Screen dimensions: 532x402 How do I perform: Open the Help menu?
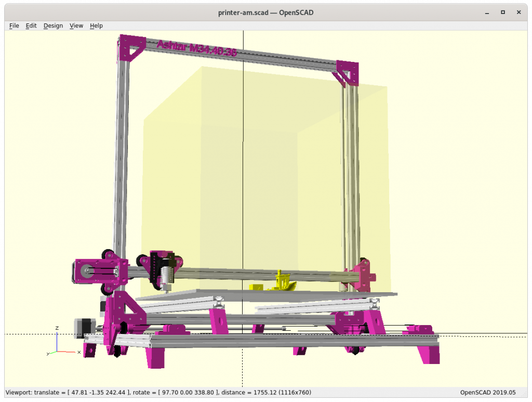96,25
